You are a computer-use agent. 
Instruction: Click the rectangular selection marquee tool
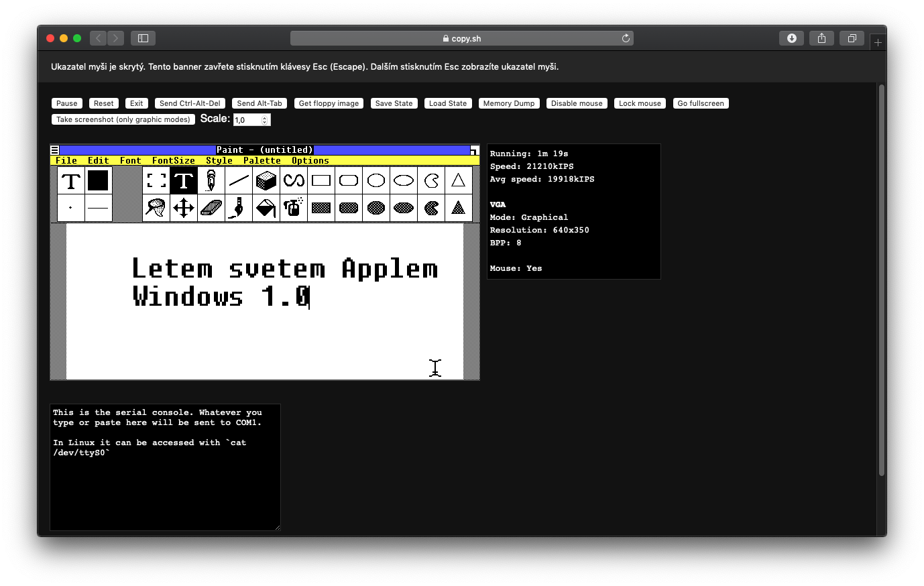click(x=156, y=180)
